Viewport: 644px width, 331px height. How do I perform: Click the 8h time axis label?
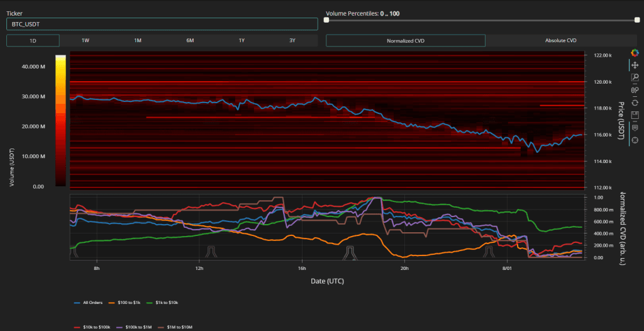point(96,268)
